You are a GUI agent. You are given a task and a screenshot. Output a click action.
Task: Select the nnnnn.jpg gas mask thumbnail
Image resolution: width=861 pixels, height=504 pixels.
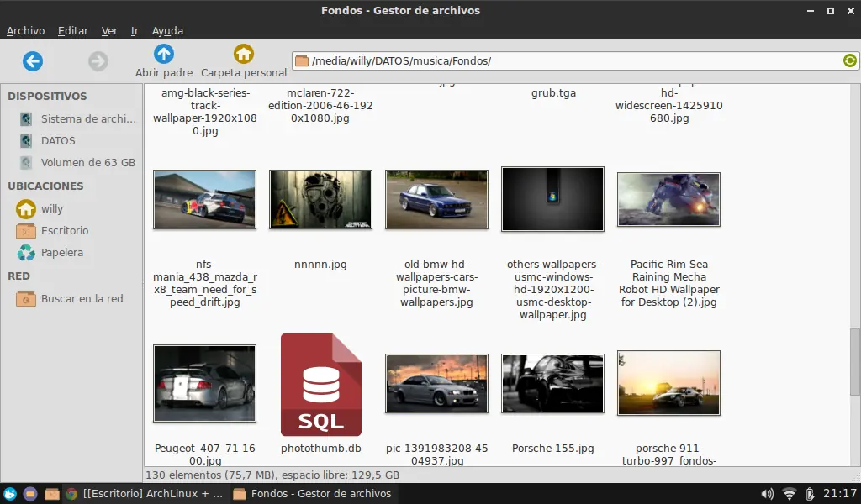[320, 199]
